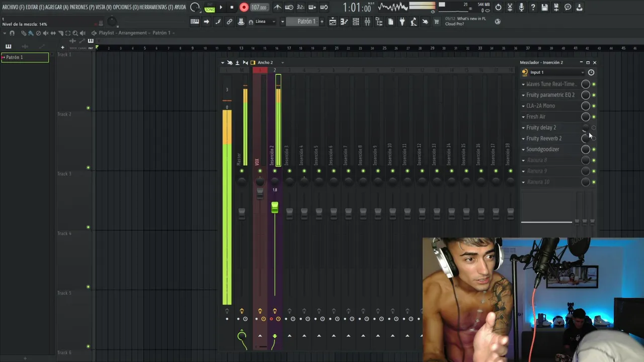This screenshot has height=362, width=644.
Task: Open the Fruity Reeverb 2 plugin name
Action: (544, 138)
